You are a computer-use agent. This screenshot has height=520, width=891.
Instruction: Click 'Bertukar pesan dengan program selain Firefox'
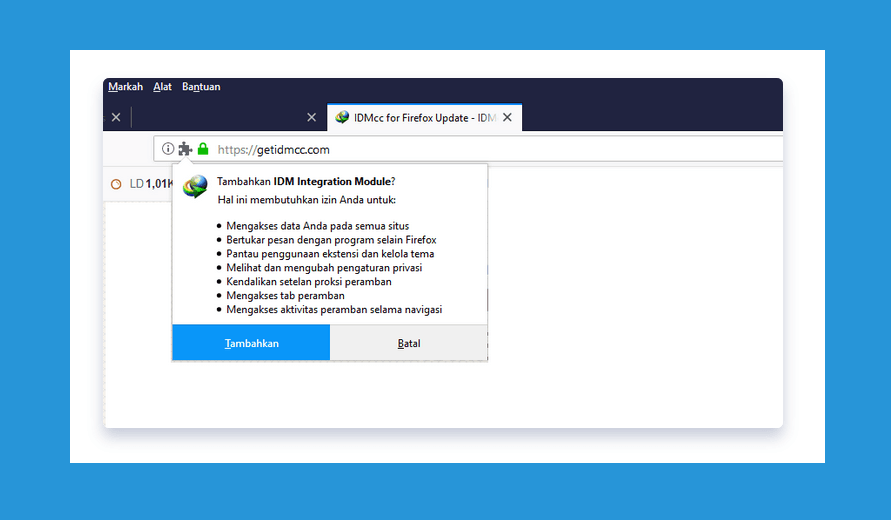point(331,240)
